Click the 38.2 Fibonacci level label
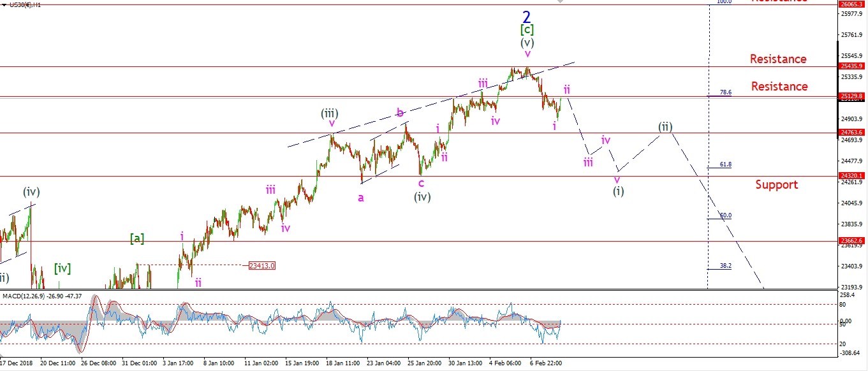The image size is (868, 371). click(x=725, y=266)
